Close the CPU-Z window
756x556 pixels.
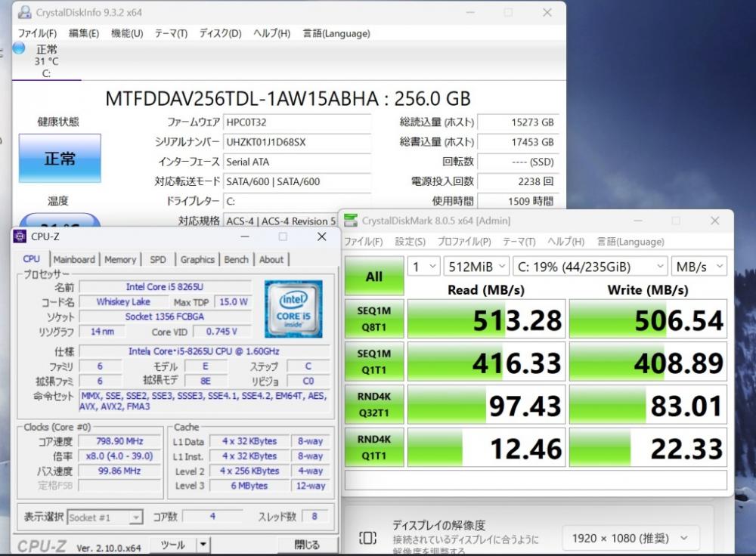[321, 236]
